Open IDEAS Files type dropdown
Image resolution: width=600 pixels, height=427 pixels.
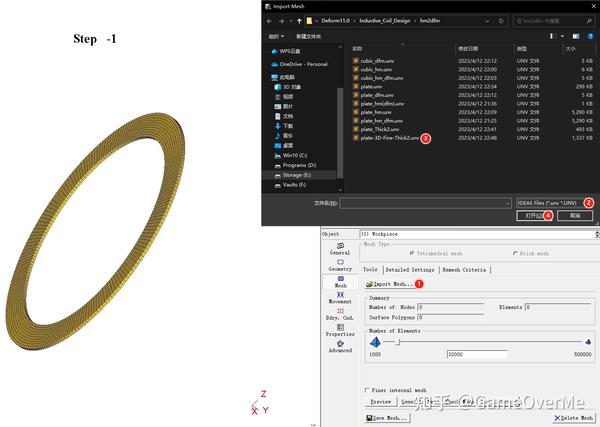pyautogui.click(x=550, y=203)
